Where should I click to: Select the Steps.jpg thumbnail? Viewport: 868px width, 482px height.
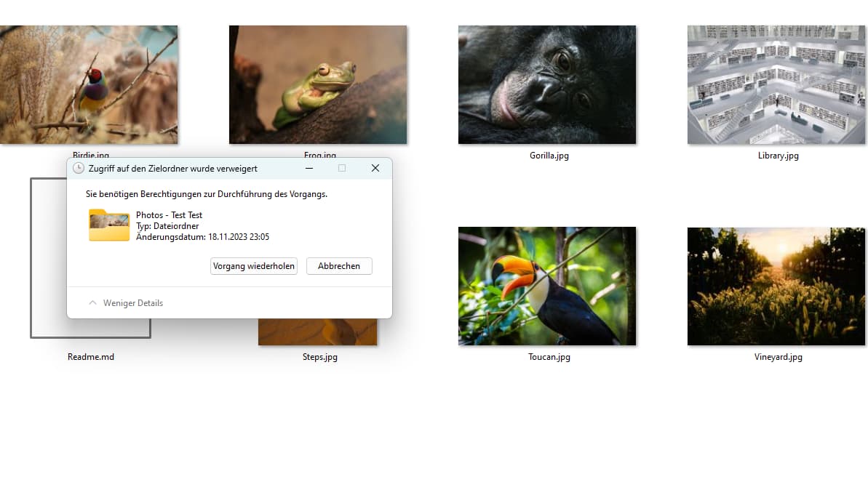318,332
